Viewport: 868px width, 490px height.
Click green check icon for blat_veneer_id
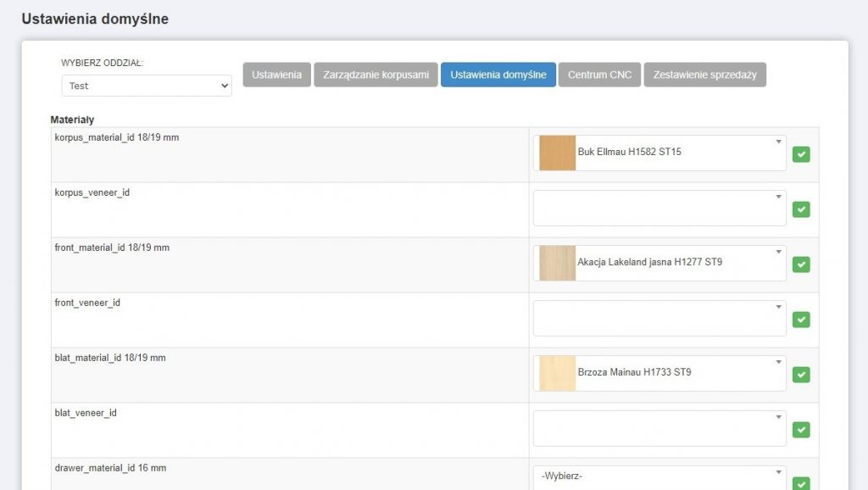(801, 430)
